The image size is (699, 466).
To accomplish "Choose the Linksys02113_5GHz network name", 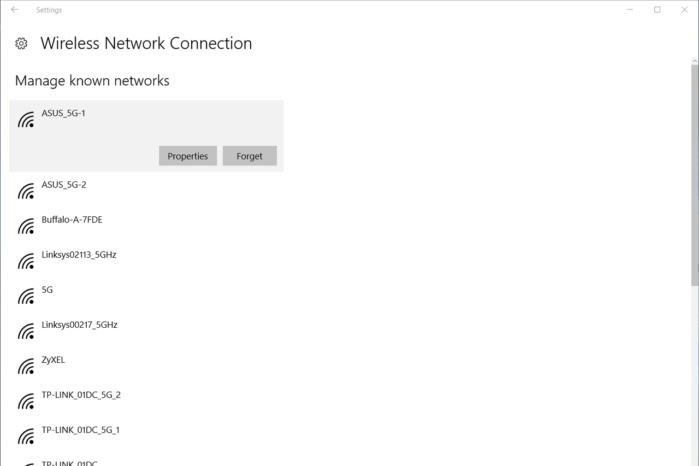I will [79, 255].
